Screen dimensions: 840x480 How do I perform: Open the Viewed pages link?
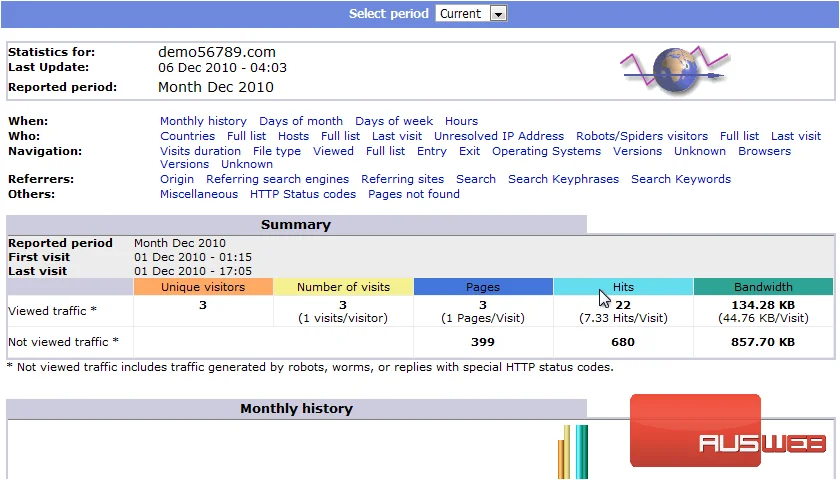(333, 151)
